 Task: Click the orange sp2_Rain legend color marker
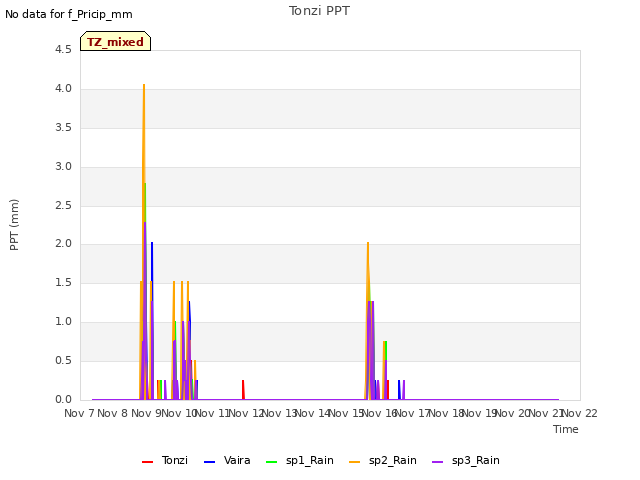click(355, 462)
